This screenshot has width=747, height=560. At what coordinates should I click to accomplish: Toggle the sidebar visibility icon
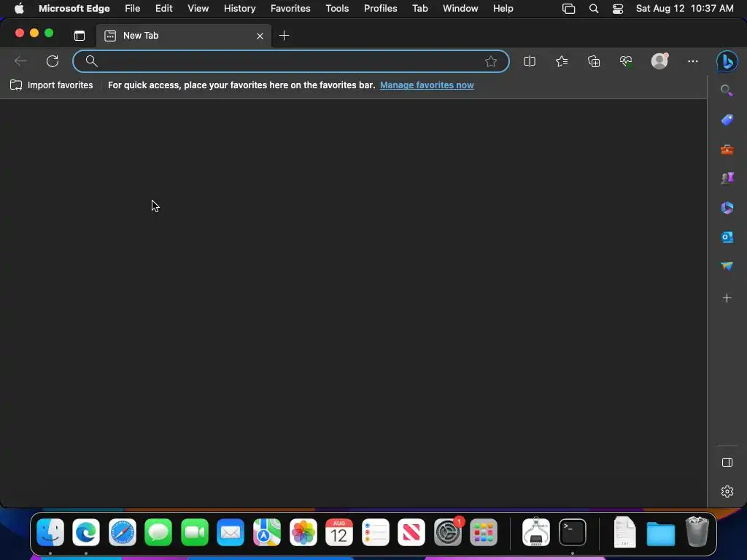[x=727, y=462]
